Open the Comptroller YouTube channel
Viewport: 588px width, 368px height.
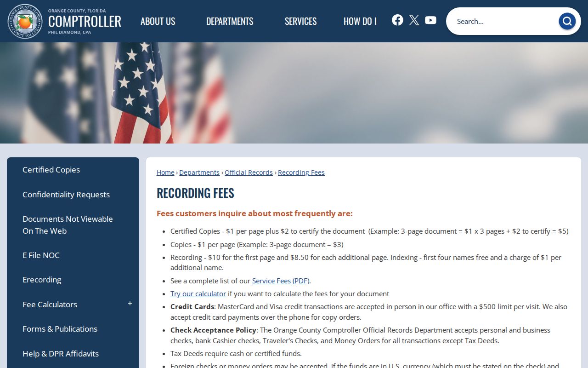[x=430, y=20]
